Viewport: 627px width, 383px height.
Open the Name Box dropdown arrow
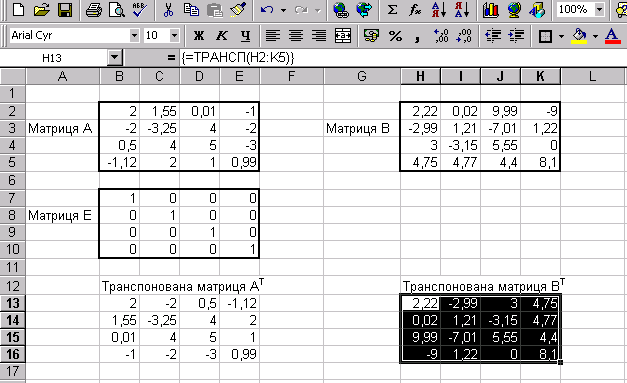tap(114, 58)
